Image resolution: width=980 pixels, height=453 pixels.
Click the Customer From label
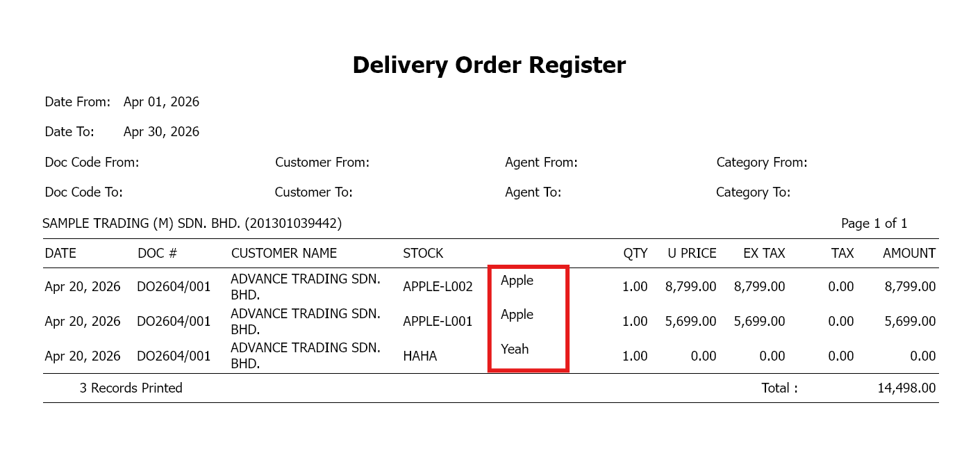(322, 163)
